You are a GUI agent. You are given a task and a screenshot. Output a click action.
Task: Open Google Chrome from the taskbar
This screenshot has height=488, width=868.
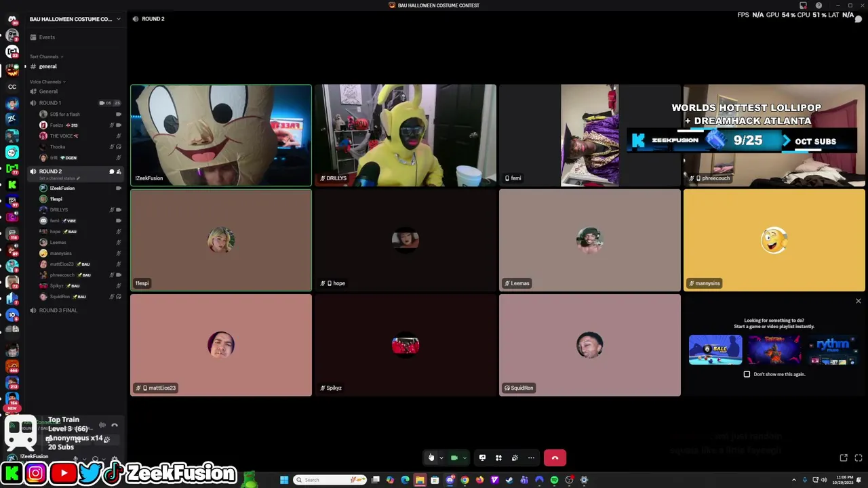[465, 480]
